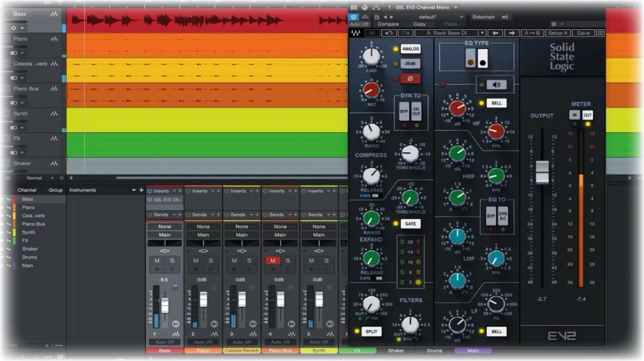Click the Bass channel volume fader
Image resolution: width=644 pixels, height=361 pixels.
tap(165, 305)
